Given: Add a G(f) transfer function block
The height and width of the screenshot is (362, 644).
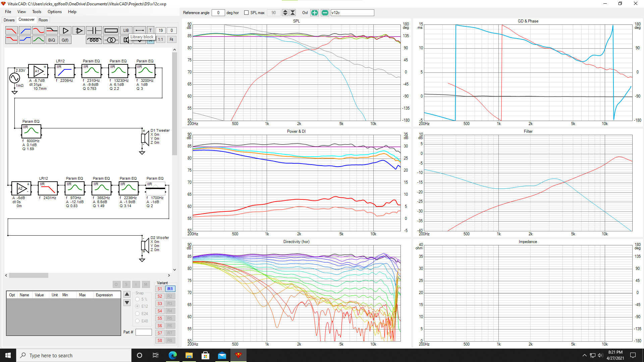Looking at the screenshot, I should [x=65, y=40].
